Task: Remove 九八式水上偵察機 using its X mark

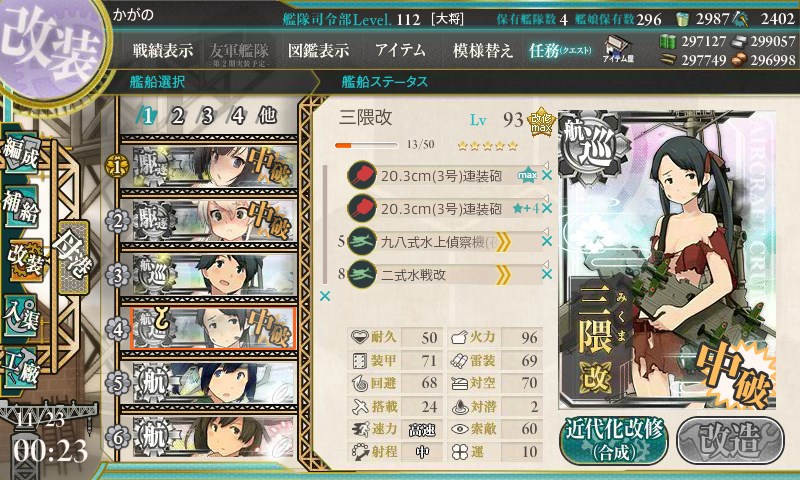Action: point(547,241)
